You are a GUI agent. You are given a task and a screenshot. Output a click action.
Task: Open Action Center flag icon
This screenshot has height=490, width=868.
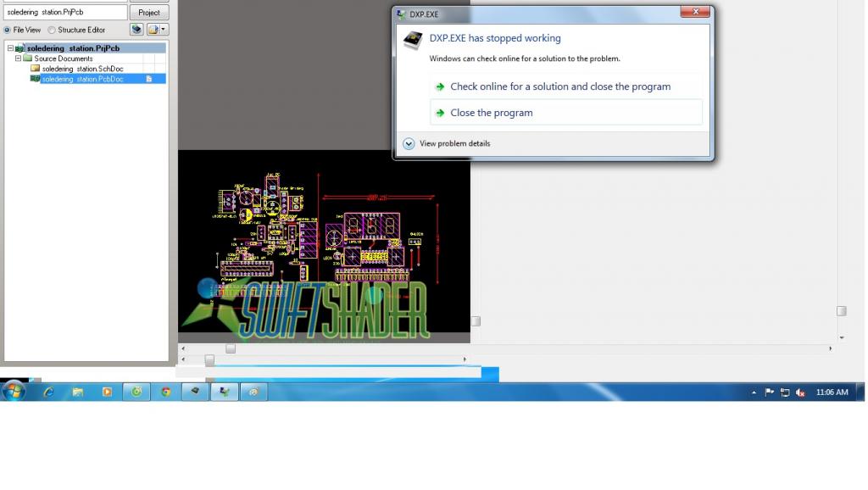(x=770, y=392)
